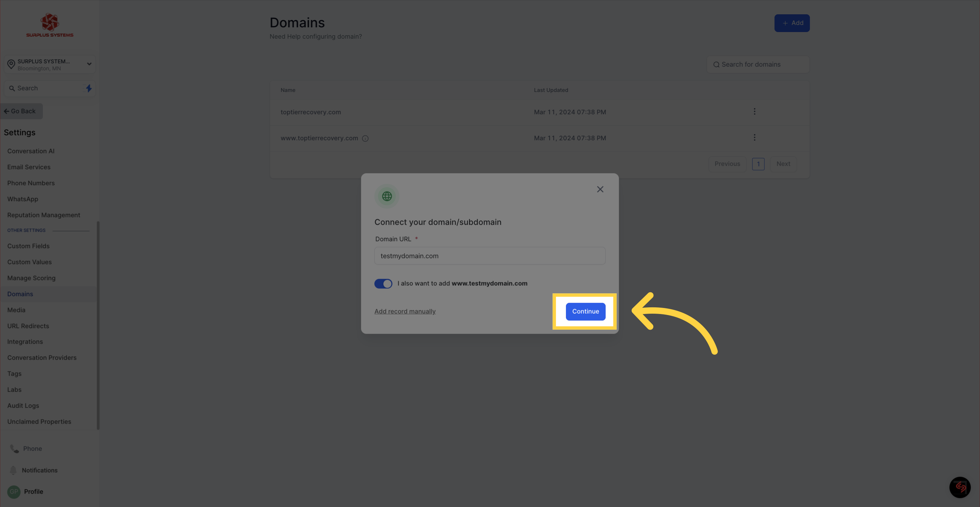Click the magnifier icon in domain search
The width and height of the screenshot is (980, 507).
tap(716, 65)
